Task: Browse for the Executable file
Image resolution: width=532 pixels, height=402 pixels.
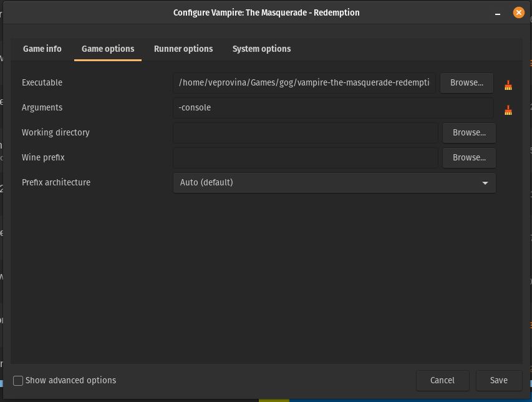Action: (467, 82)
